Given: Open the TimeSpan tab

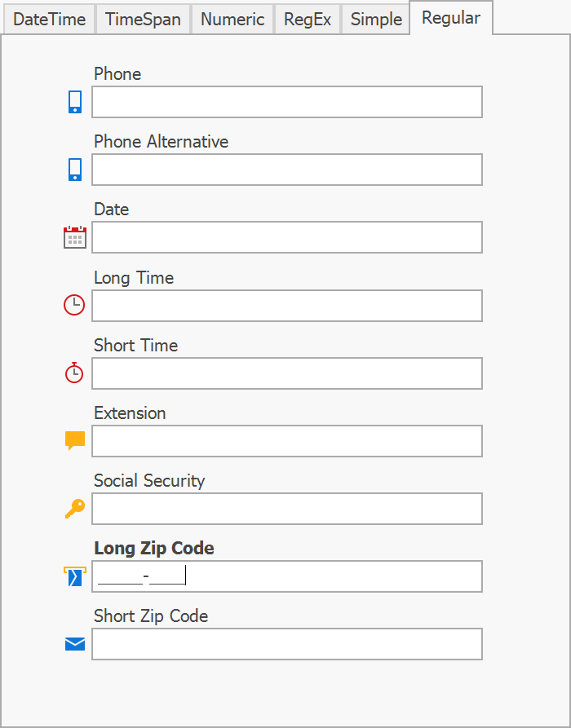Looking at the screenshot, I should click(x=144, y=20).
